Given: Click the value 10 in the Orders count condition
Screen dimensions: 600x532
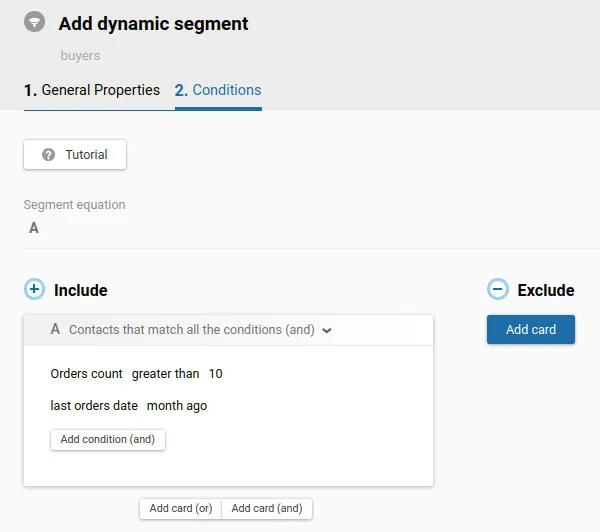Looking at the screenshot, I should click(x=216, y=374).
